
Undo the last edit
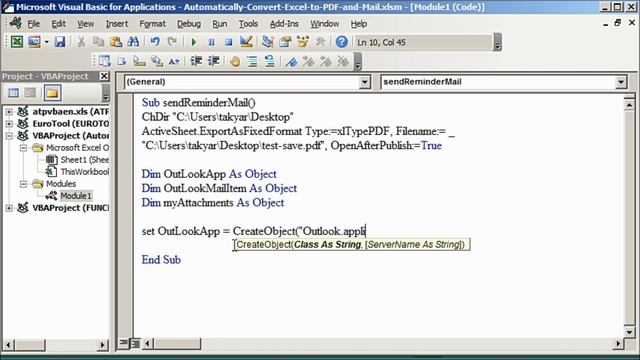tap(155, 42)
